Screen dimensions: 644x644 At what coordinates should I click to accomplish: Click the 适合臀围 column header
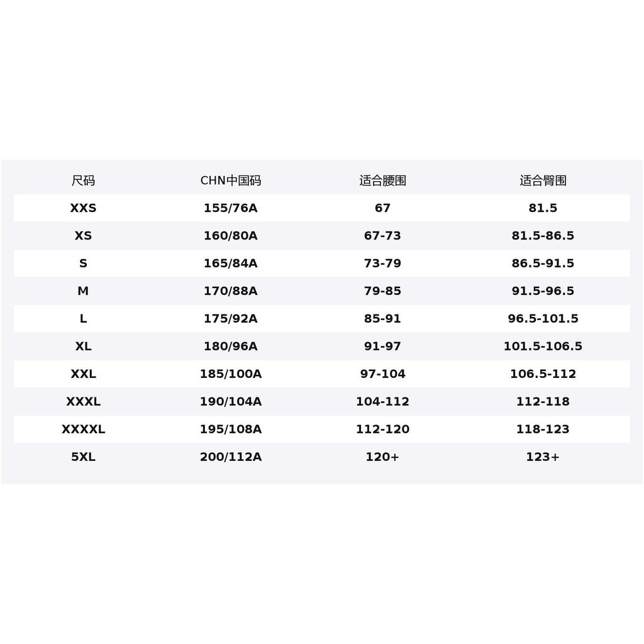(543, 180)
